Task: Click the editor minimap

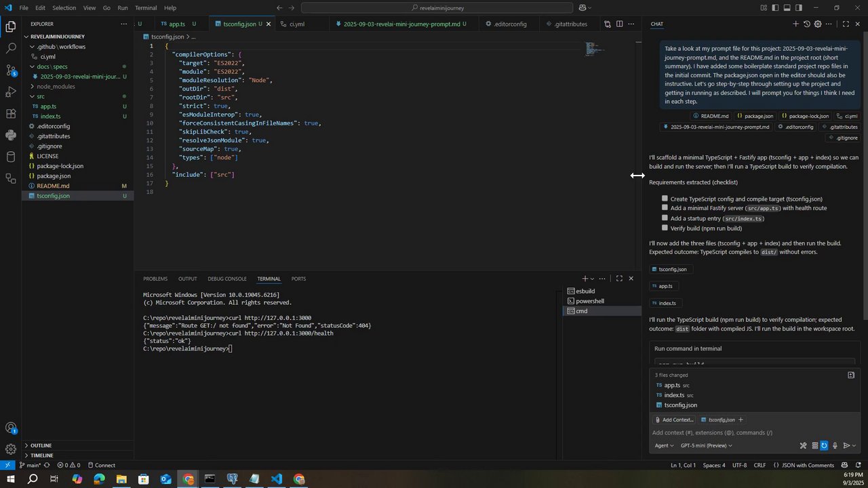Action: click(594, 49)
